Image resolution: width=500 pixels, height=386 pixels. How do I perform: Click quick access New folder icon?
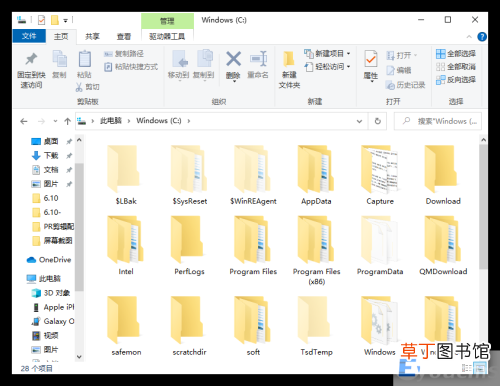55,20
